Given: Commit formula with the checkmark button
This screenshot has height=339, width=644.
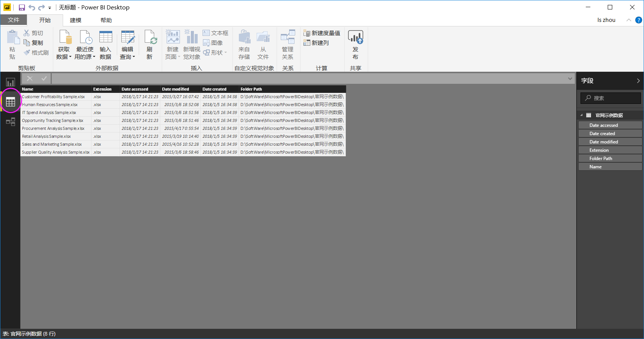Looking at the screenshot, I should (x=44, y=79).
